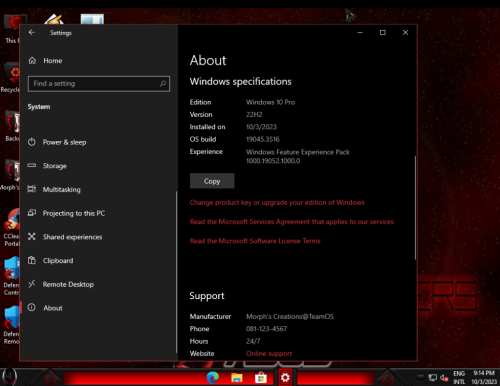
Task: Open Microsoft Software License Terms link
Action: click(255, 241)
